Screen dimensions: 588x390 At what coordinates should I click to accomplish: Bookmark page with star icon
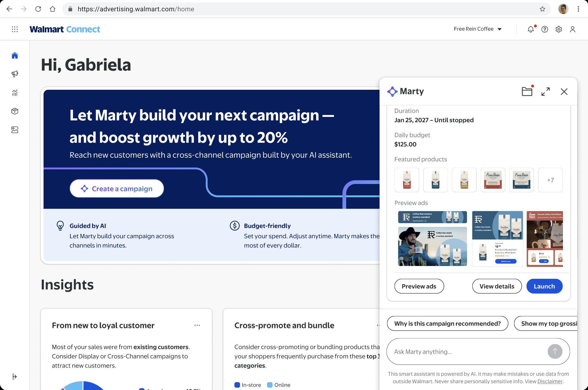point(542,9)
